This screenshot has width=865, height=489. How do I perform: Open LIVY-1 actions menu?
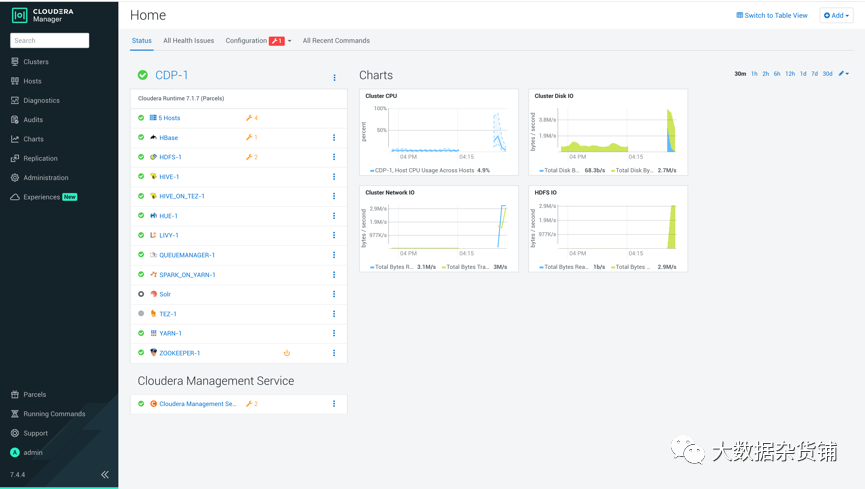[x=334, y=236]
